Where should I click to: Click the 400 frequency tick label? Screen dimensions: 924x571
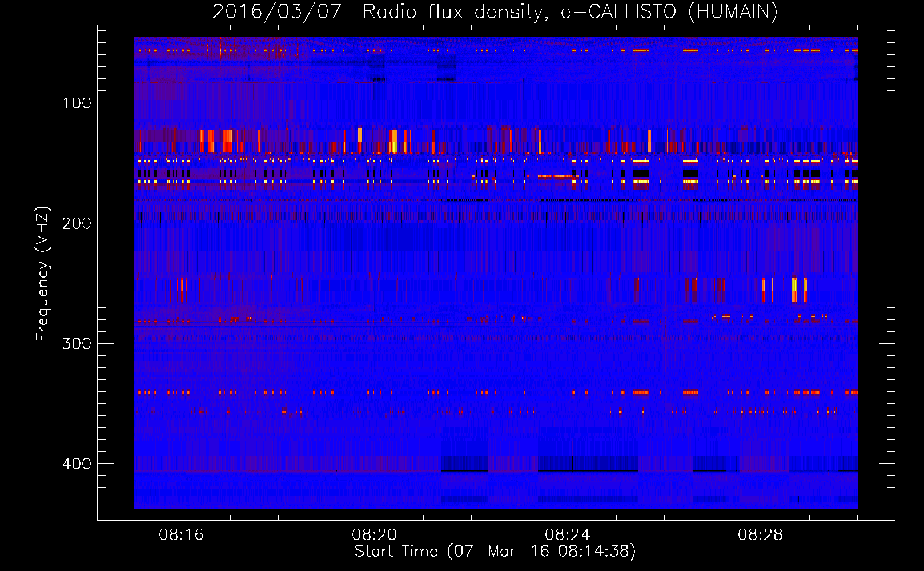tap(77, 464)
